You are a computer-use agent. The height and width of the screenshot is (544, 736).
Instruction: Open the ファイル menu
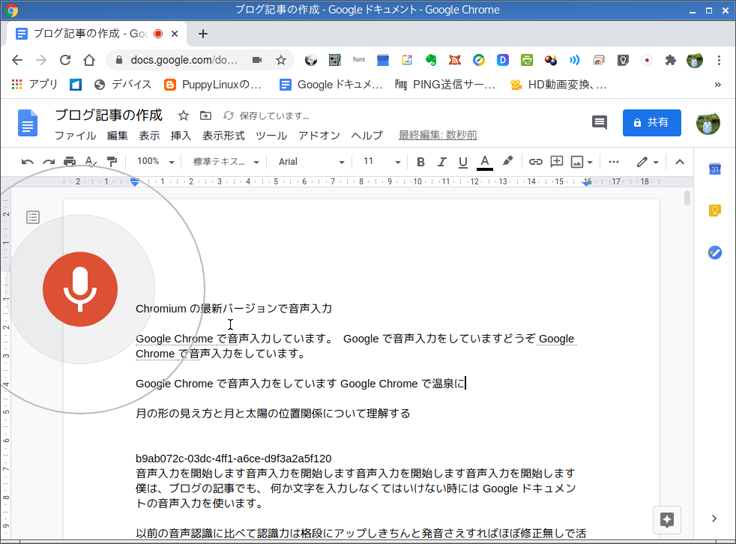click(x=75, y=136)
